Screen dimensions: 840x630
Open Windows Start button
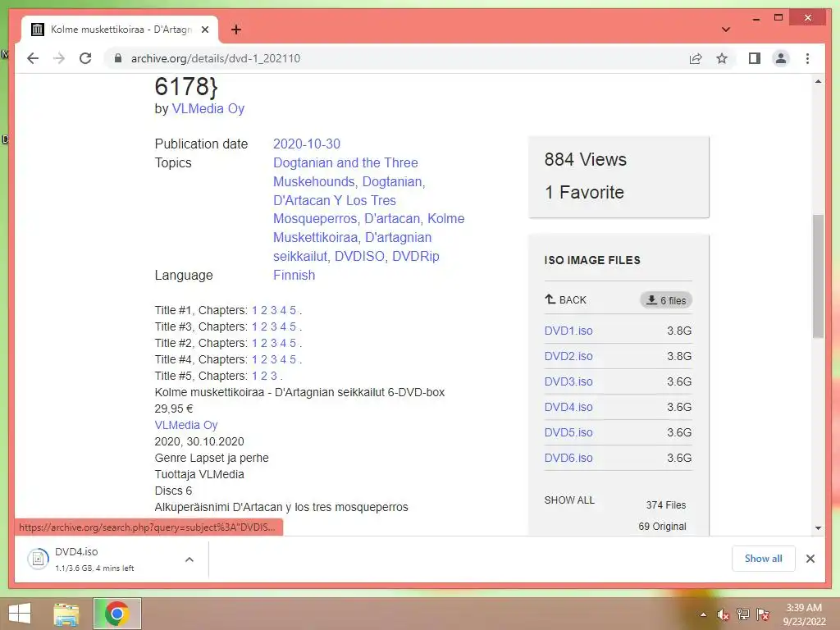coord(20,614)
